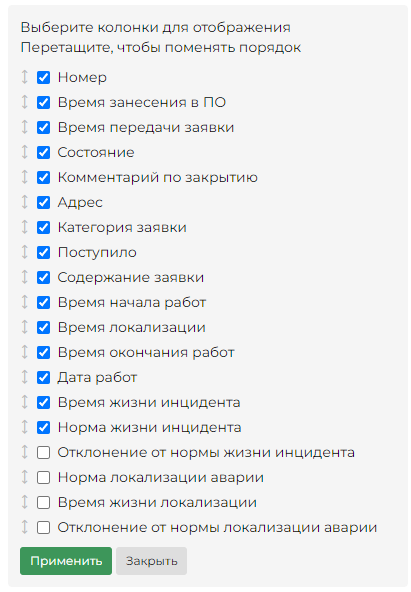Click the drag handle icon beside Номер
The image size is (411, 592).
pos(25,77)
